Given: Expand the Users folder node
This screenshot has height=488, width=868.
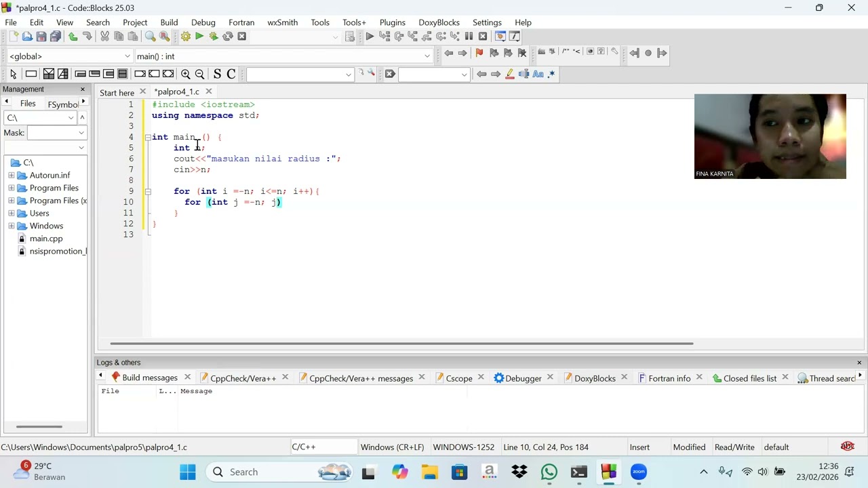Looking at the screenshot, I should pyautogui.click(x=12, y=213).
